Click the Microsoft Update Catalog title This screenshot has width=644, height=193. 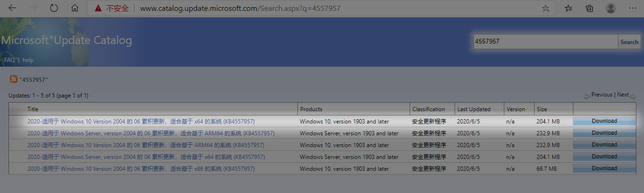click(x=66, y=41)
